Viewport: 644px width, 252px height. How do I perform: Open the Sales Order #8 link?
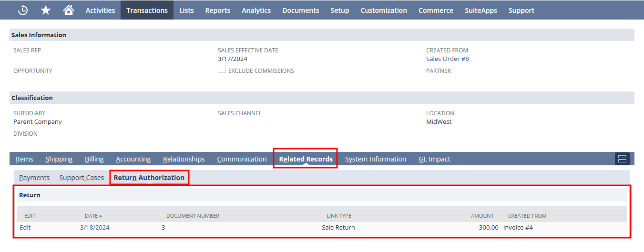447,59
